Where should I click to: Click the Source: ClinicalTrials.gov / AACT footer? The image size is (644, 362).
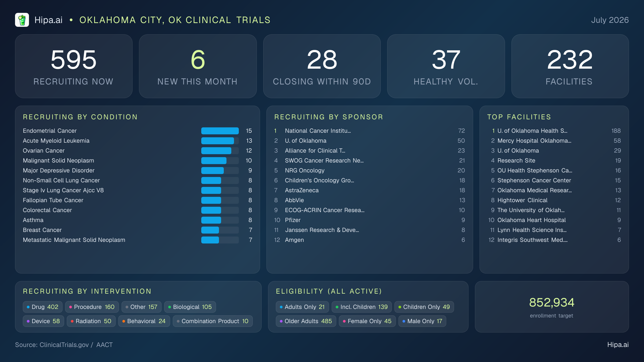click(x=64, y=345)
